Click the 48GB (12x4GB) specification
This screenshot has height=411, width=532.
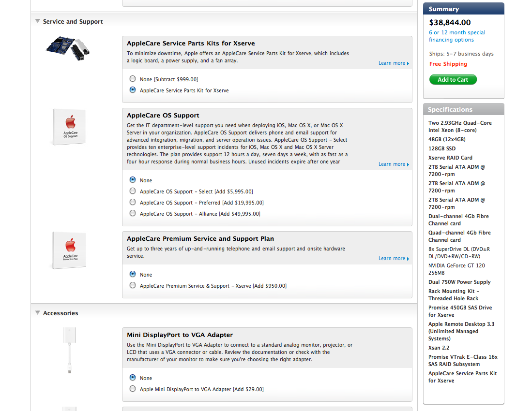coord(447,139)
